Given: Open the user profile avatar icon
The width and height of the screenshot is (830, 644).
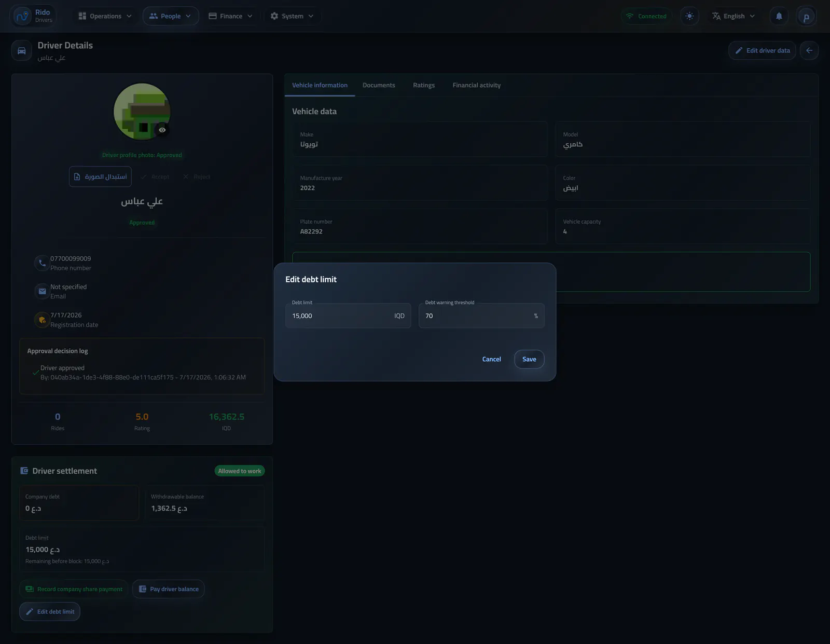Looking at the screenshot, I should pyautogui.click(x=806, y=17).
